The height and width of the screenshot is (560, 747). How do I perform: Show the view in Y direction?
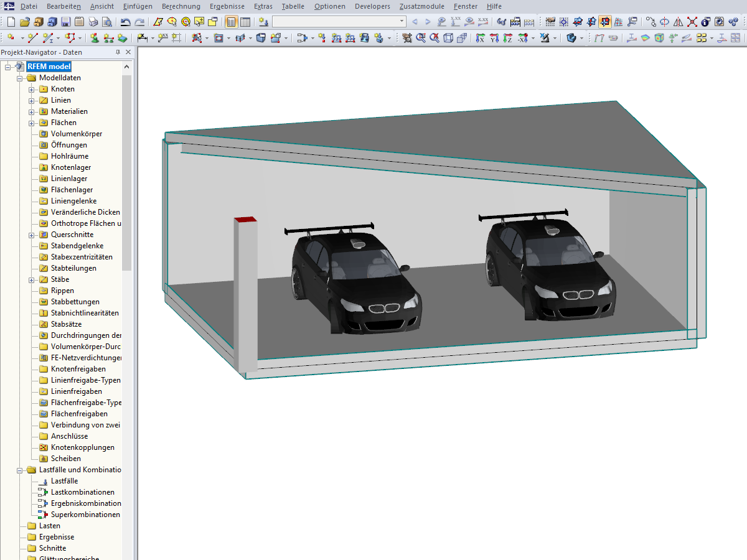click(x=494, y=38)
